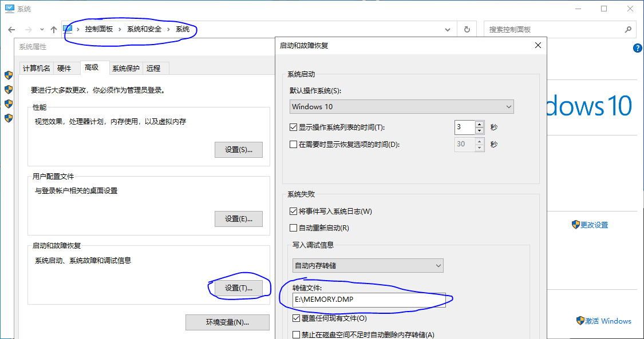Go up one level in Control Panel
Image resolution: width=644 pixels, height=339 pixels.
click(53, 30)
